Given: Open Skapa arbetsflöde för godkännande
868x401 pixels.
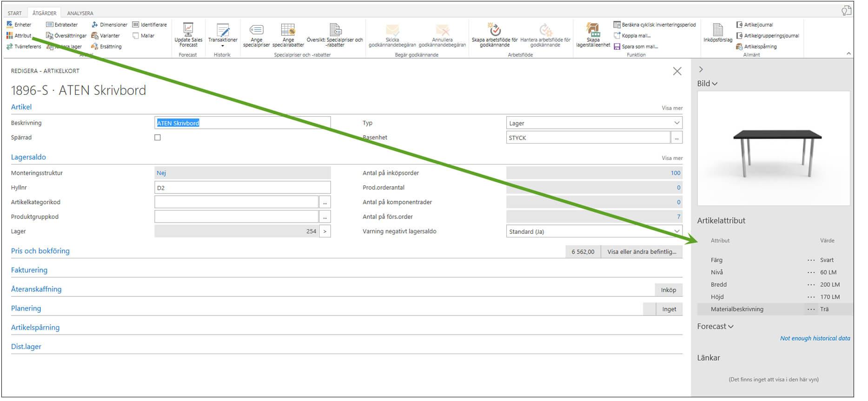Looking at the screenshot, I should (x=494, y=30).
